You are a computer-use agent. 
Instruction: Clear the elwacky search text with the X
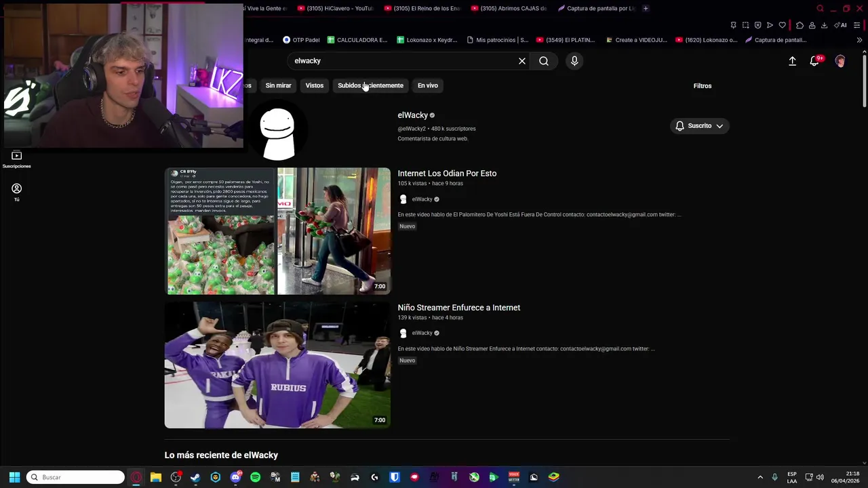[522, 61]
